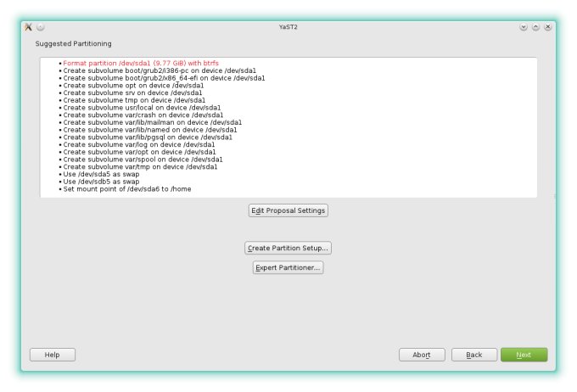Select 'Create subvolume usr/local' line

click(142, 108)
